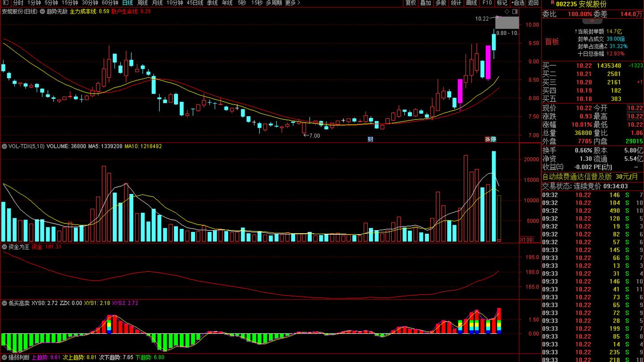Viewport: 644px width, 362px height.
Task: Collapse order book with the up-chevron
Action: pos(592,21)
